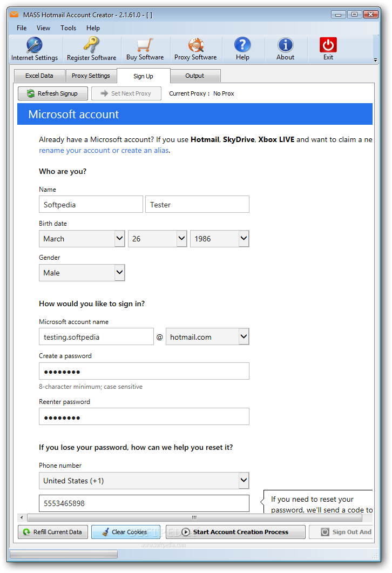Open the Help menu
The image size is (392, 573).
pos(93,28)
